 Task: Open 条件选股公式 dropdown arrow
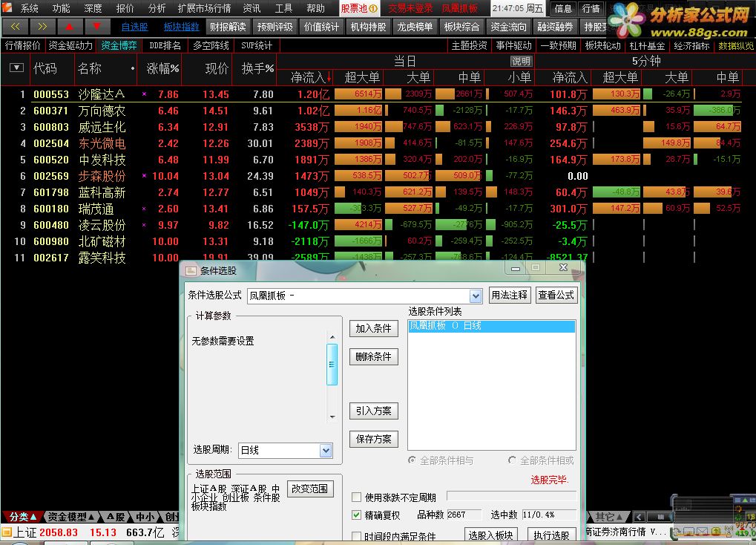[476, 296]
